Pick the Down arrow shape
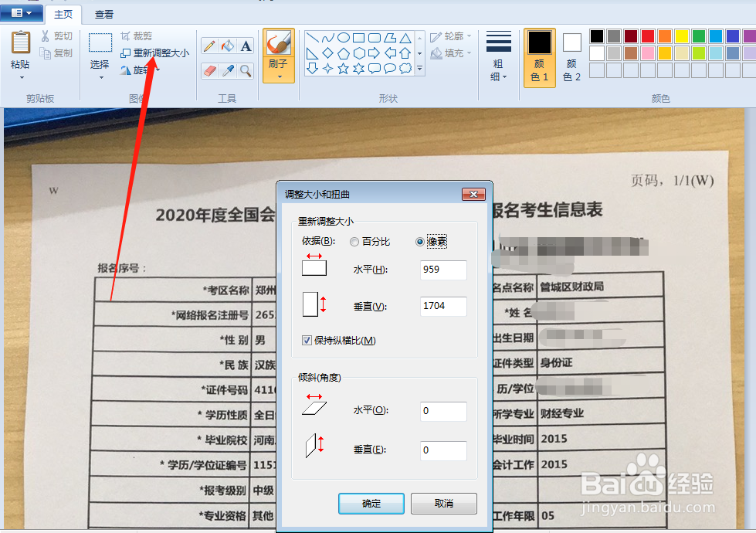 313,69
